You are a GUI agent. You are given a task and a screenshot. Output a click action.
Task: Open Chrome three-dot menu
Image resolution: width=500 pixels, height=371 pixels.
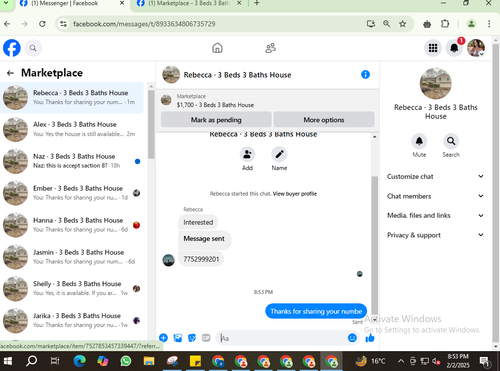[x=489, y=24]
